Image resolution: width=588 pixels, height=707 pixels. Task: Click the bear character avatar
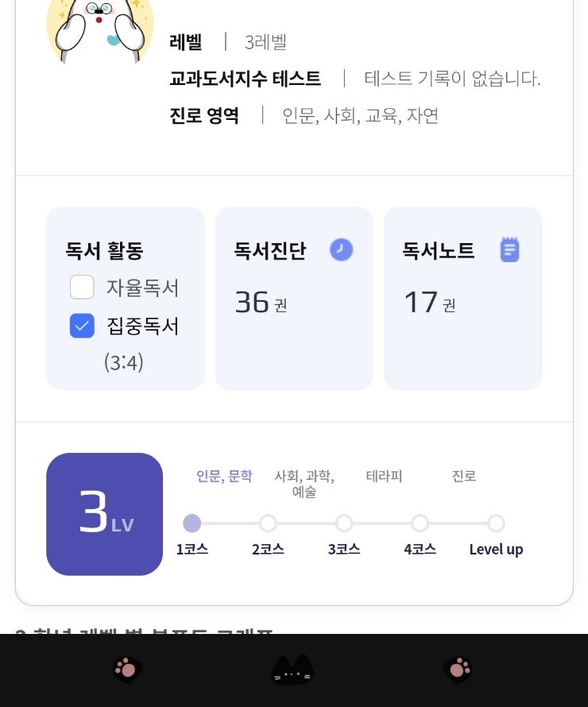point(99,28)
